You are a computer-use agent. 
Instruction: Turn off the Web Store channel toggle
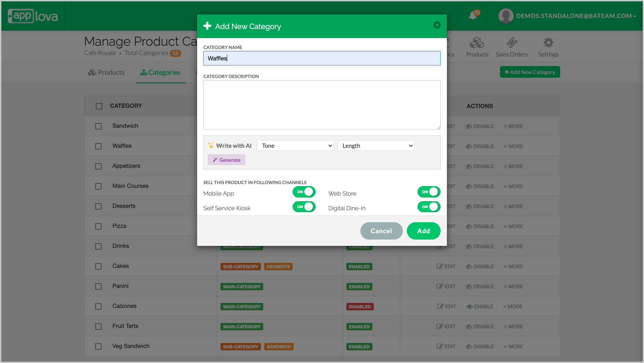pyautogui.click(x=429, y=192)
